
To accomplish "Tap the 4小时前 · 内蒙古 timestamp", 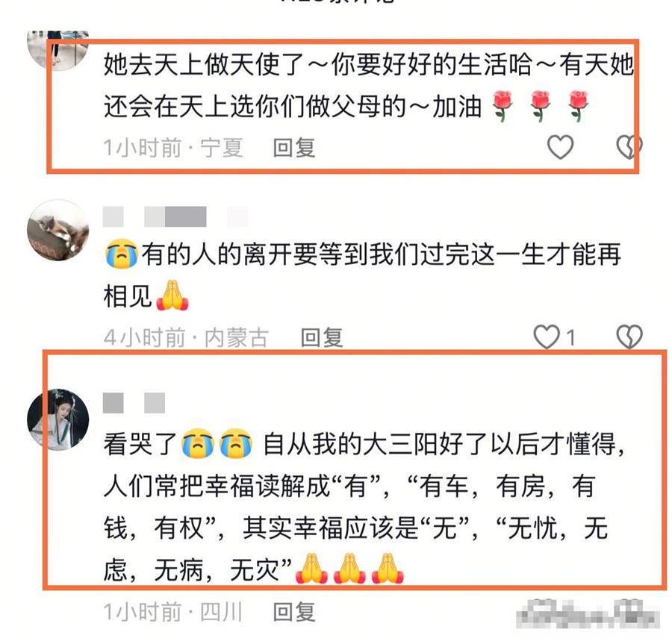I will coord(187,337).
